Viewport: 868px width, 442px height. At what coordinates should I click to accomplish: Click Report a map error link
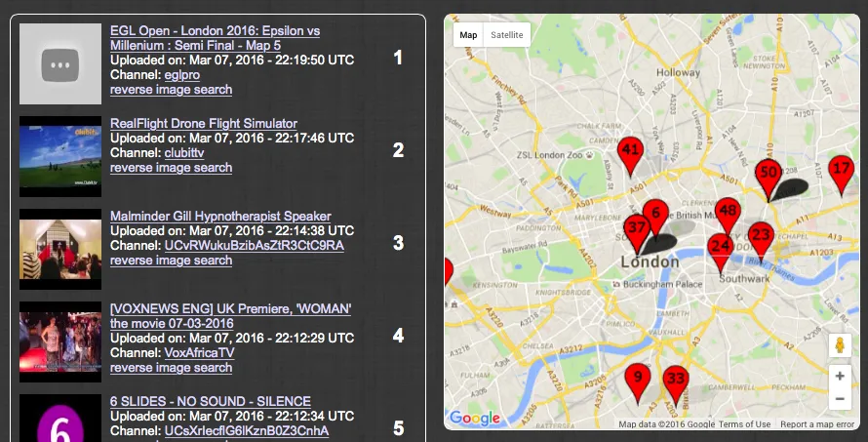[x=817, y=424]
